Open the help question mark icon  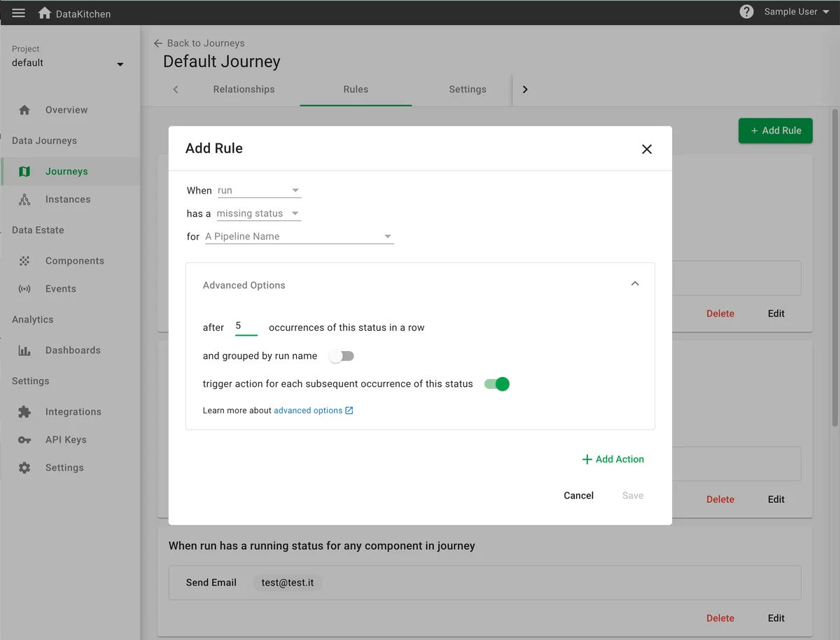[745, 11]
